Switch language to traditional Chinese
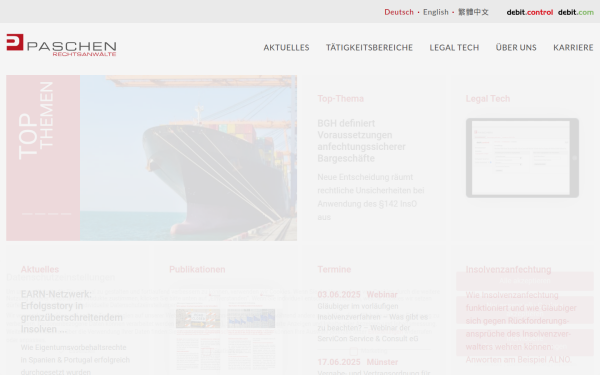 (x=473, y=12)
